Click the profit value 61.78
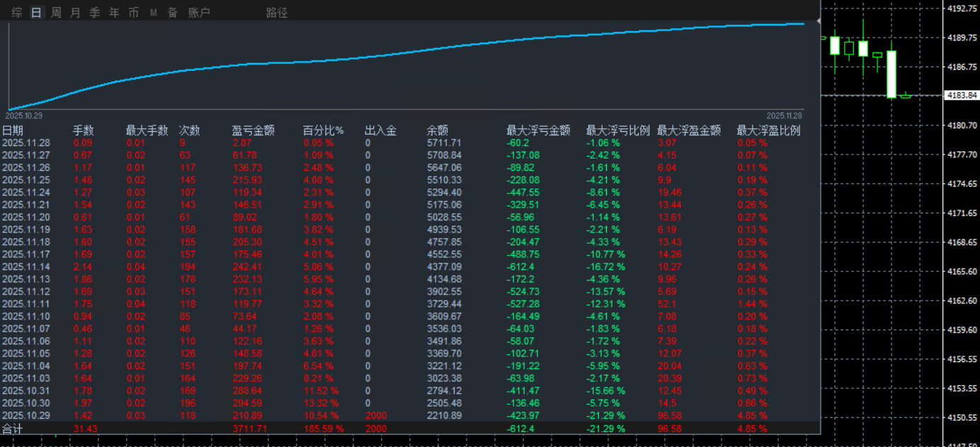This screenshot has height=447, width=980. [244, 155]
